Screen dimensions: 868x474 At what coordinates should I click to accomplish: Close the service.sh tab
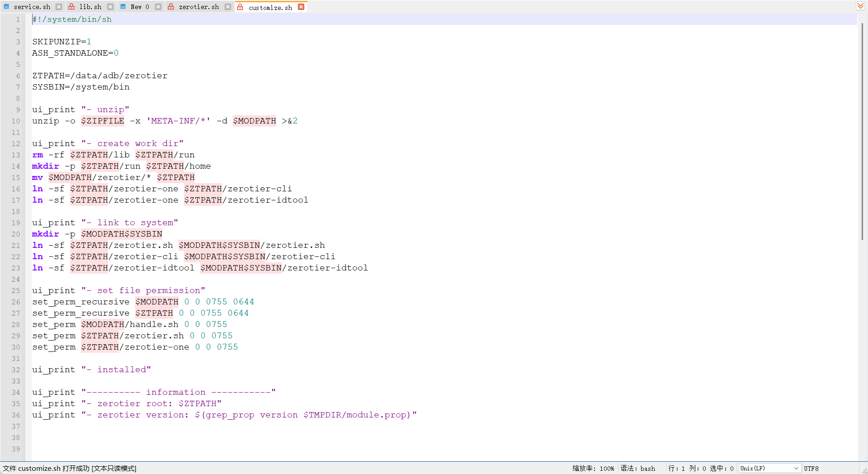pyautogui.click(x=59, y=7)
